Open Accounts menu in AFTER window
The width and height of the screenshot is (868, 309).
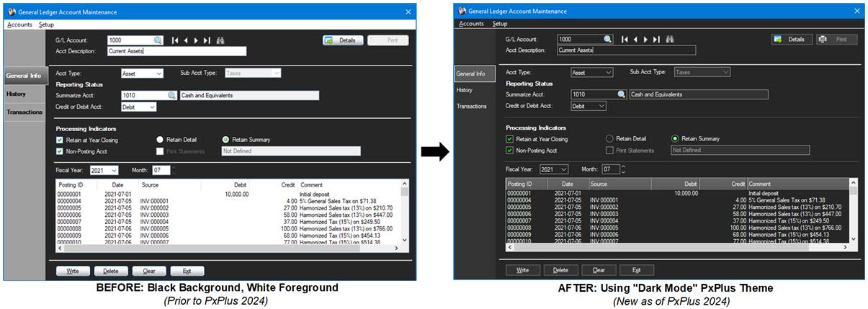pos(471,24)
